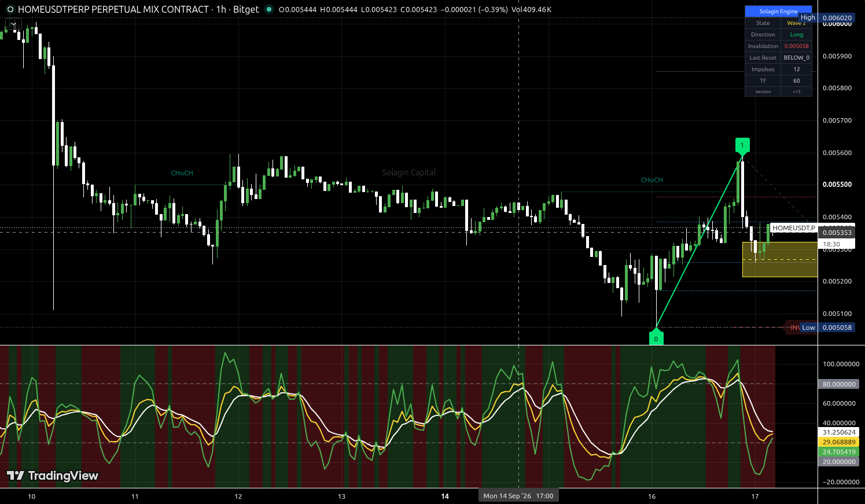Click the Vol 409.46K readout

[x=531, y=9]
